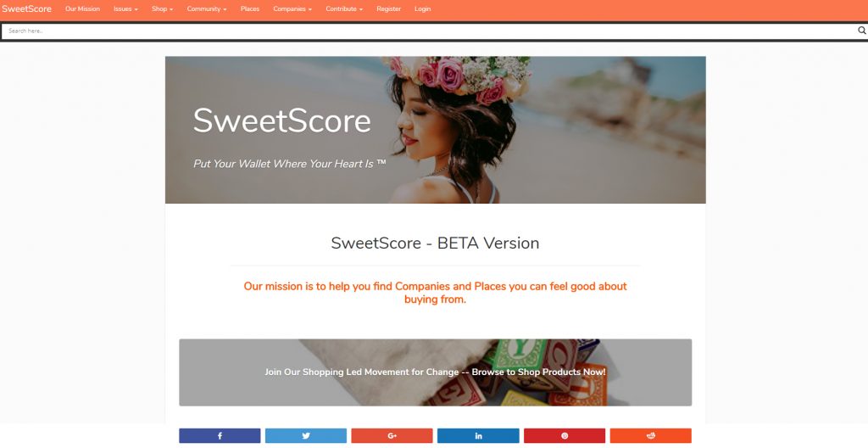Focus the 'Search here' input field
Image resolution: width=868 pixels, height=448 pixels.
click(429, 31)
